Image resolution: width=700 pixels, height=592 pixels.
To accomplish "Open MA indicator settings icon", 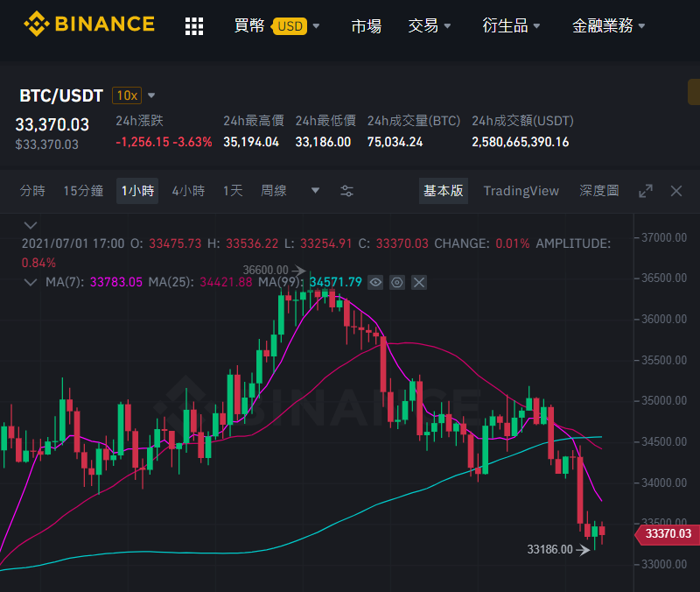I will 397,282.
